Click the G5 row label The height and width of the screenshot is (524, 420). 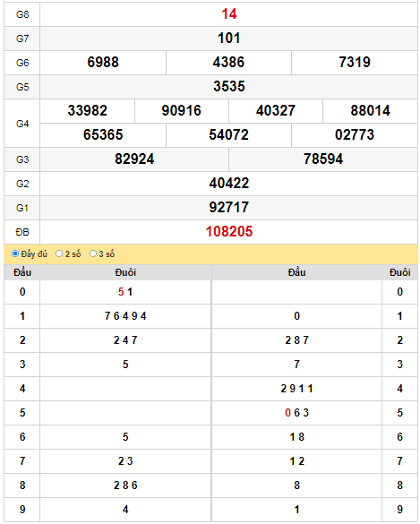tap(22, 87)
